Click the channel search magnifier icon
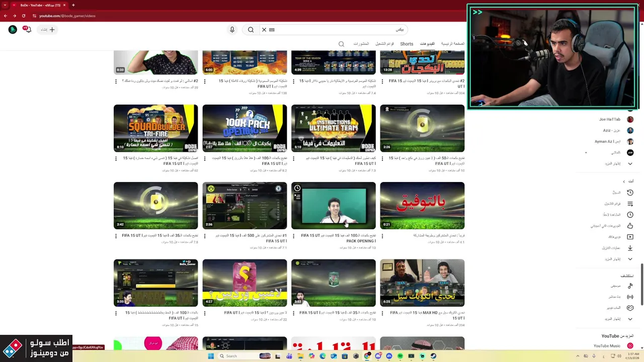The width and height of the screenshot is (644, 362). pos(341,44)
